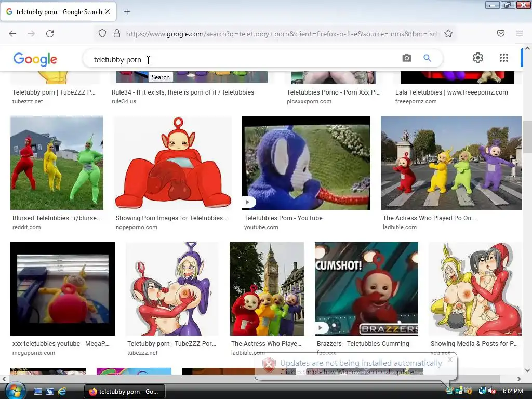Open the Google apps grid
532x399 pixels.
click(x=504, y=58)
